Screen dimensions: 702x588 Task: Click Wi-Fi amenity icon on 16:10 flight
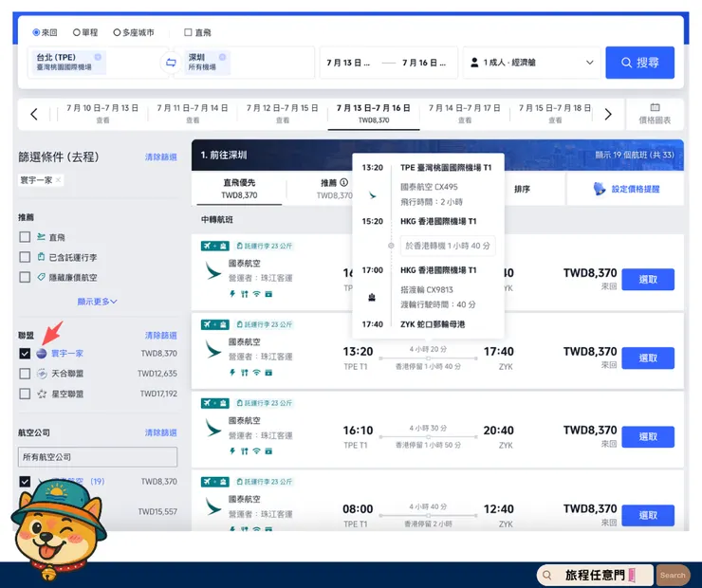(256, 451)
